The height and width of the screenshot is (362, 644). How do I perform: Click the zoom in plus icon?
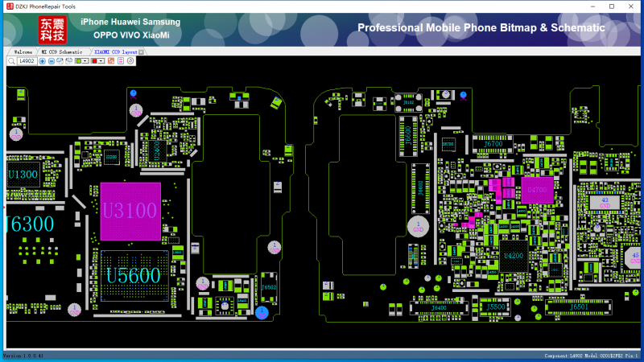pos(42,61)
